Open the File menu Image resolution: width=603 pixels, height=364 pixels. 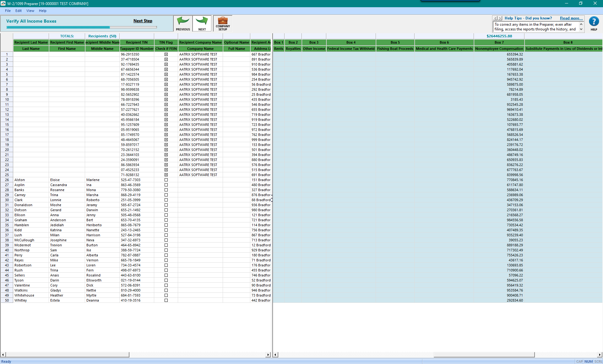point(8,11)
